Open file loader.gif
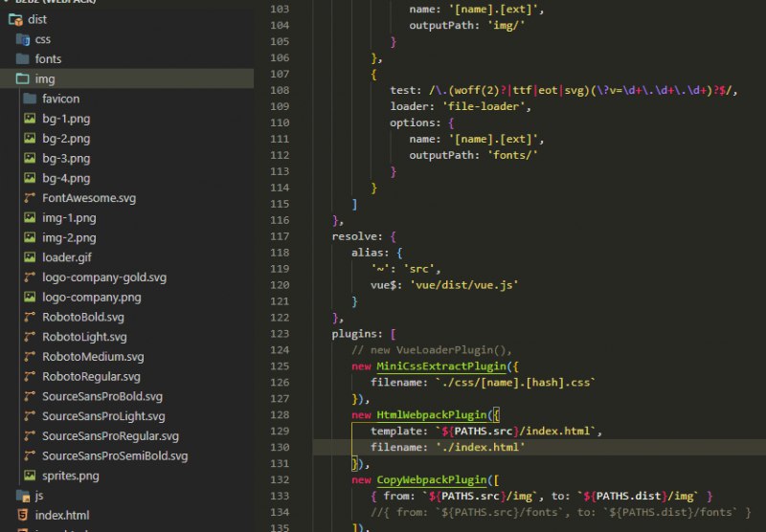 coord(66,257)
